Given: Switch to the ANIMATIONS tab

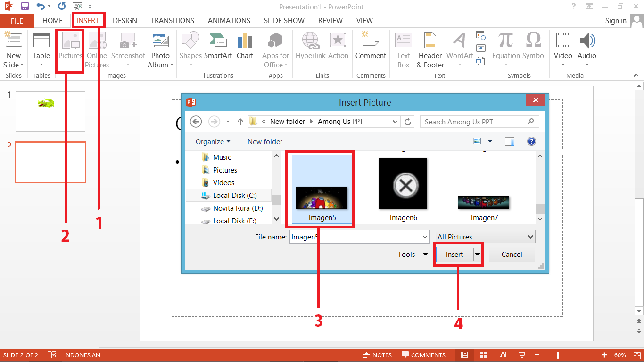Looking at the screenshot, I should point(229,21).
